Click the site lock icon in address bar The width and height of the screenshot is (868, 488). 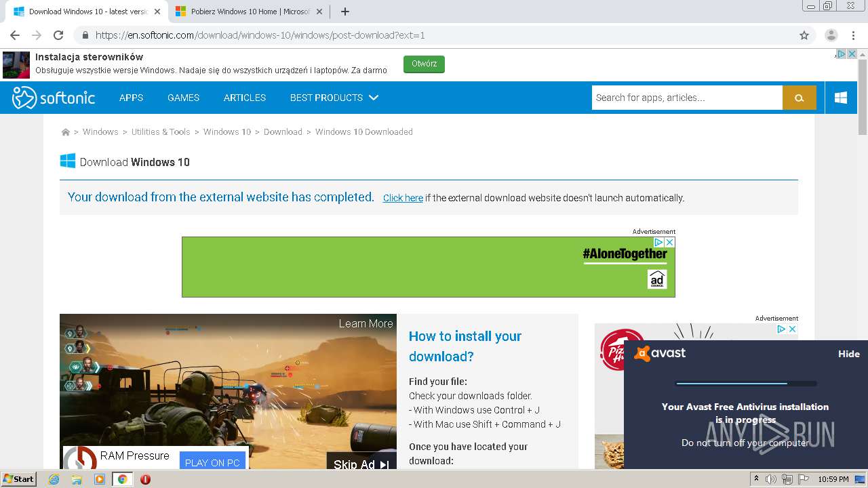coord(85,35)
